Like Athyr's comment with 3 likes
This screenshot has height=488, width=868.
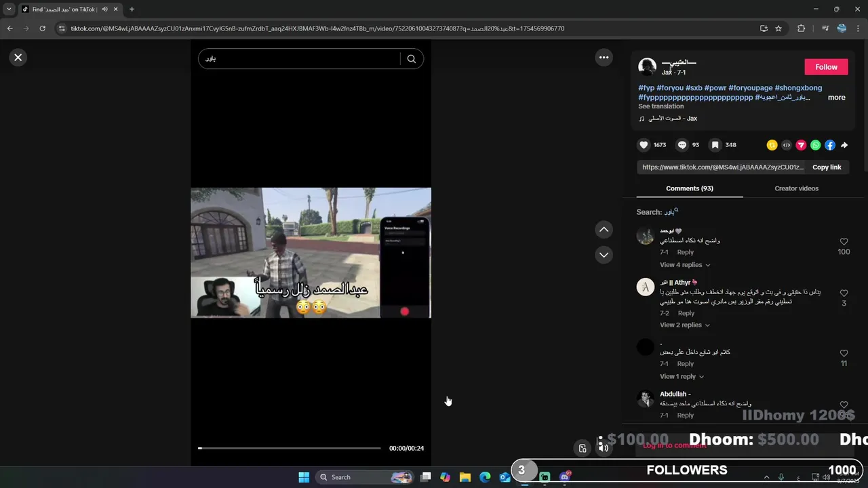pyautogui.click(x=844, y=293)
